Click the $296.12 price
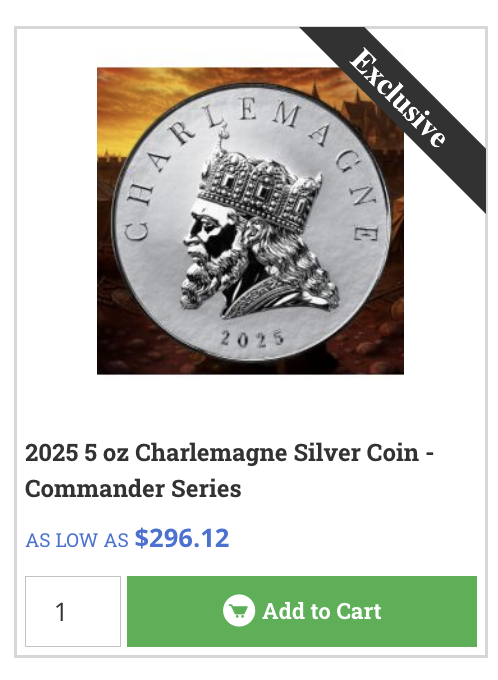 coord(182,538)
